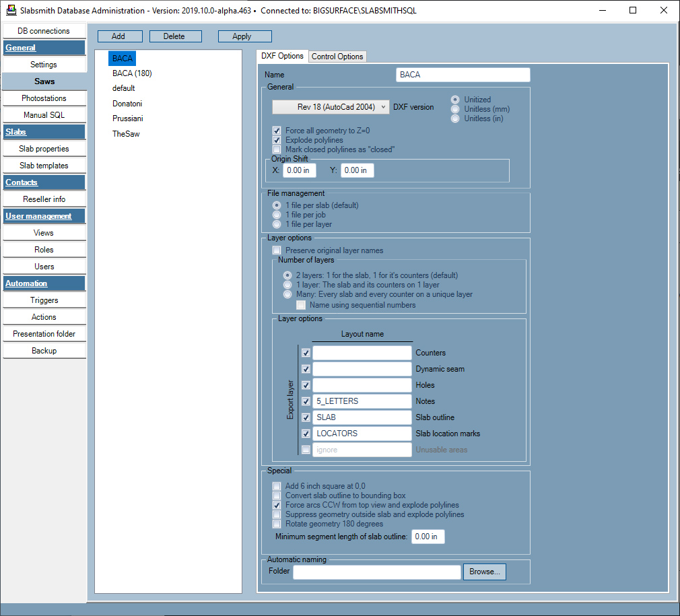
Task: Choose 1 file per job option
Action: click(277, 215)
